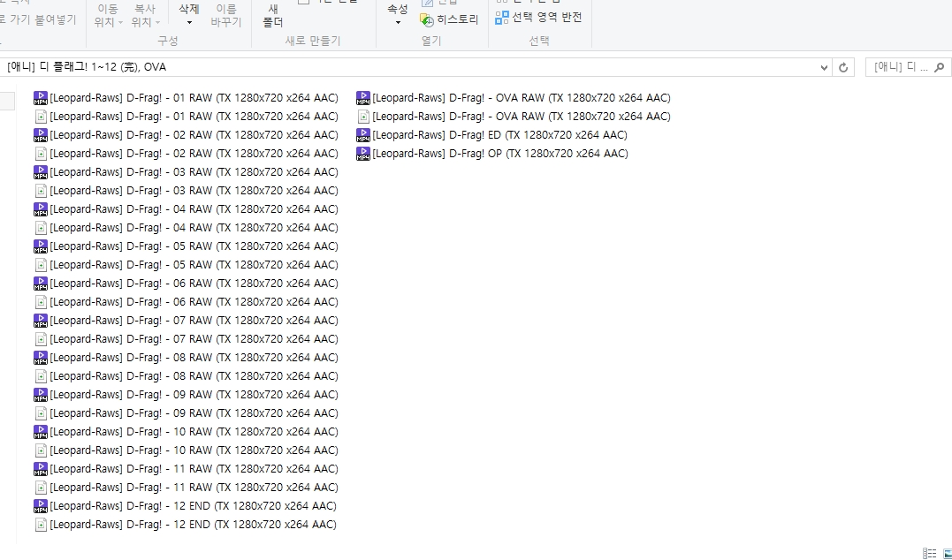This screenshot has height=560, width=952.
Task: Select the MP4 video icon for D-Frag! - 01 RAW
Action: [x=41, y=98]
